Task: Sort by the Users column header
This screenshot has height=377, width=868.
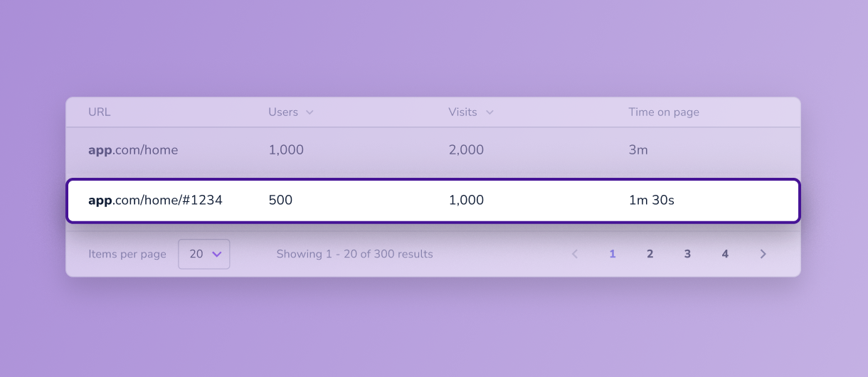Action: click(x=283, y=112)
